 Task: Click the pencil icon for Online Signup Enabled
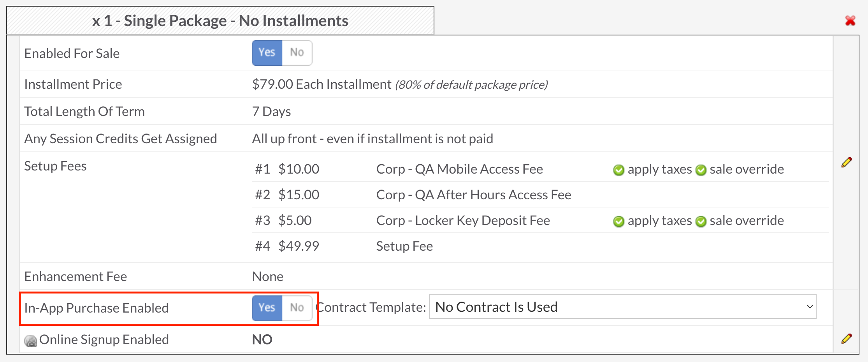(x=846, y=339)
